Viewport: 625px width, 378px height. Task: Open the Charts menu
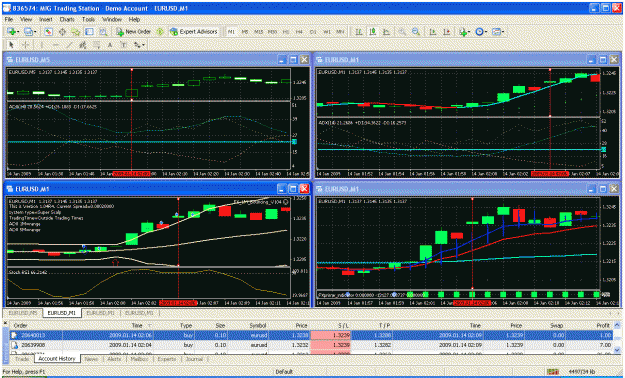(x=67, y=19)
